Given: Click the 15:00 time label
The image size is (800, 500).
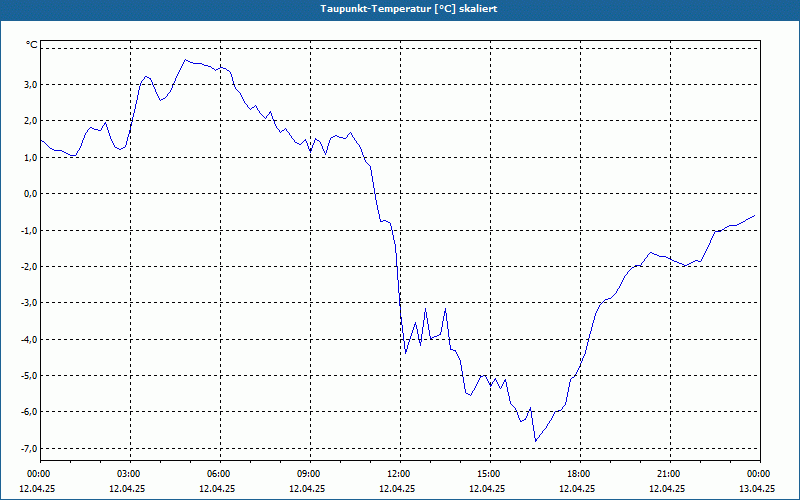Looking at the screenshot, I should (x=490, y=474).
